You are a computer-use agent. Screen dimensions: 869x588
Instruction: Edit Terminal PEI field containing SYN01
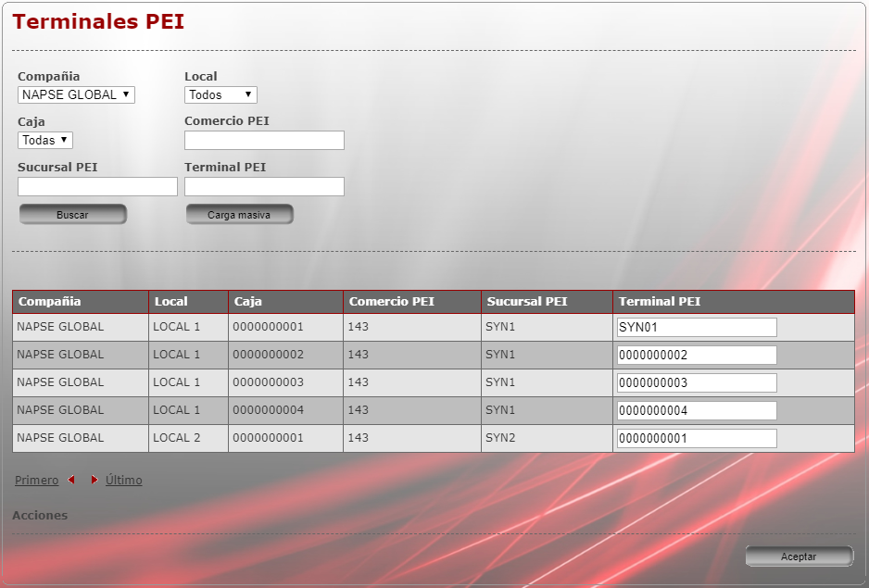click(697, 327)
